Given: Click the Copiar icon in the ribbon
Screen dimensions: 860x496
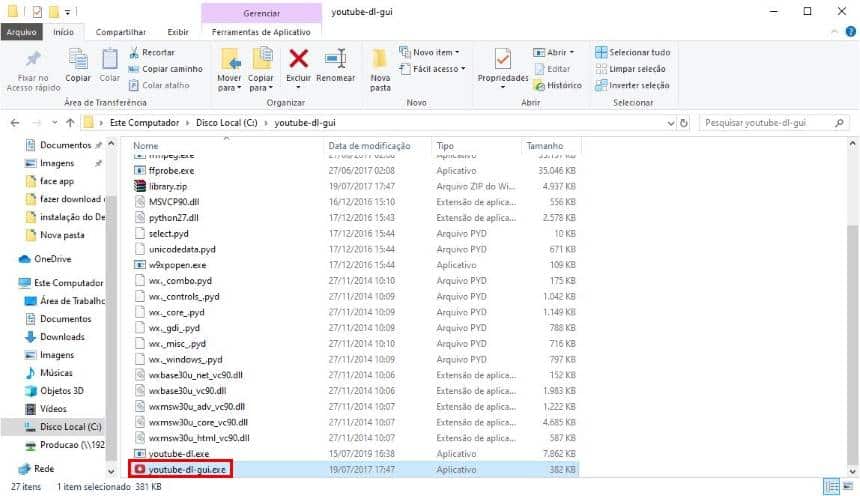Looking at the screenshot, I should point(78,59).
